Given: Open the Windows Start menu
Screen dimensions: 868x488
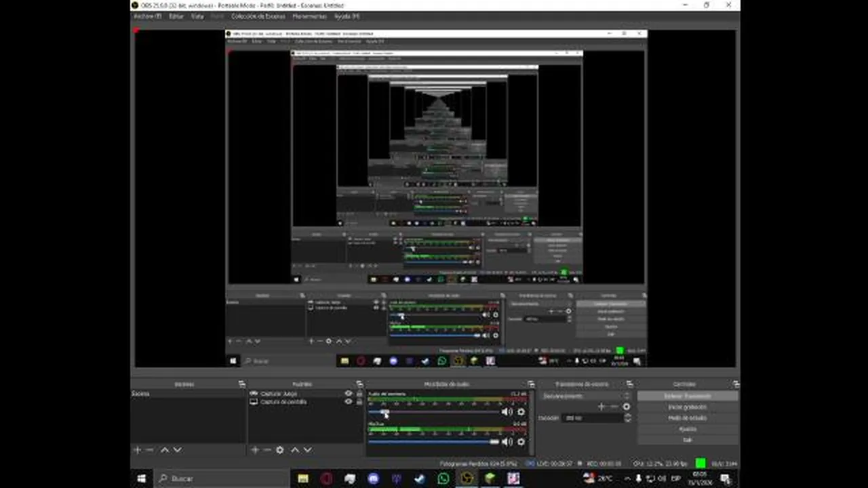Looking at the screenshot, I should [142, 479].
